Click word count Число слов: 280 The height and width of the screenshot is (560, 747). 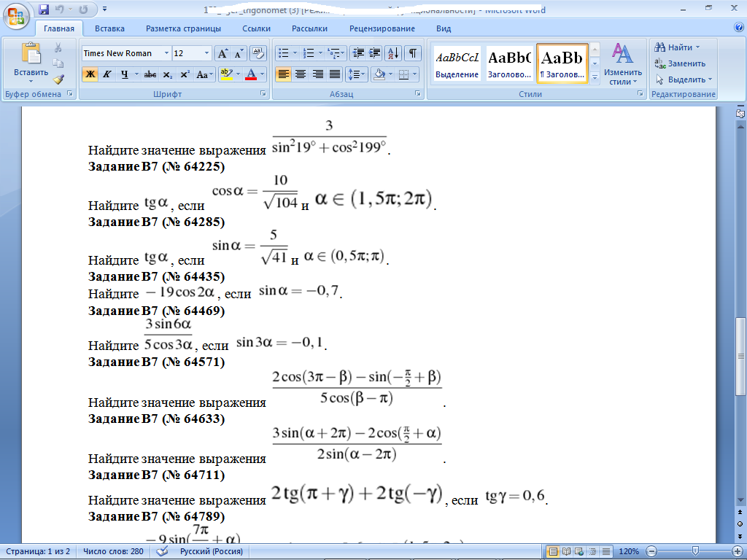click(113, 551)
